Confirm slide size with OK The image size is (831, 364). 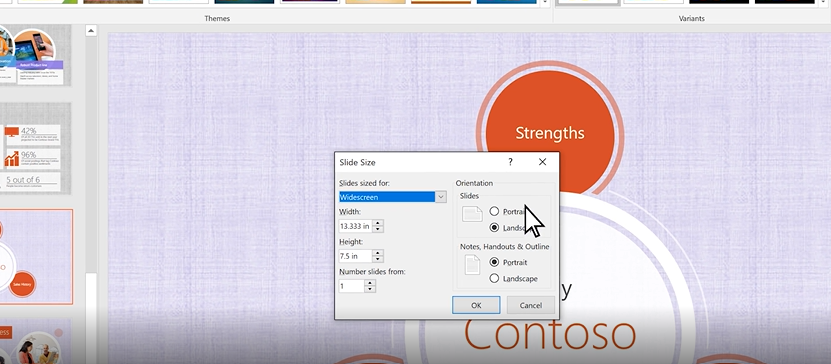(476, 305)
